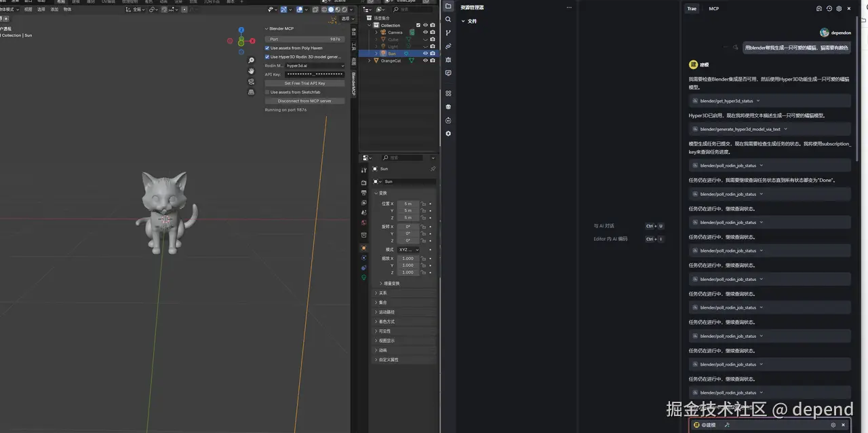868x433 pixels.
Task: Open rotation mode XYZ dropdown
Action: pyautogui.click(x=408, y=250)
